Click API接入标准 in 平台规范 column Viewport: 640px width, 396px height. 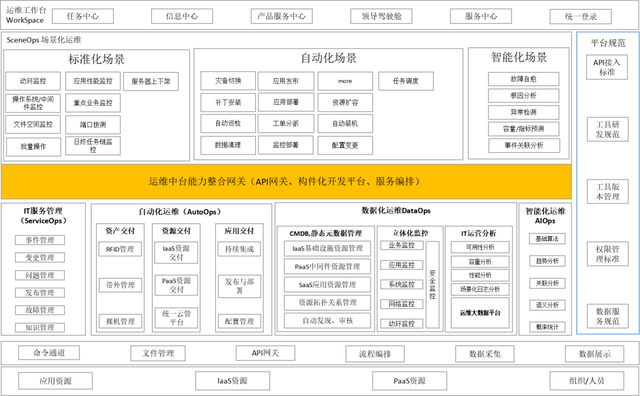pos(607,67)
